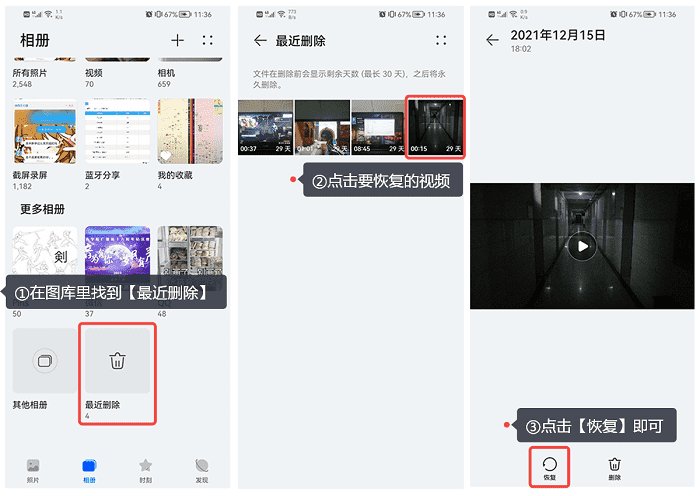Tap the plus icon to add album

pyautogui.click(x=177, y=40)
